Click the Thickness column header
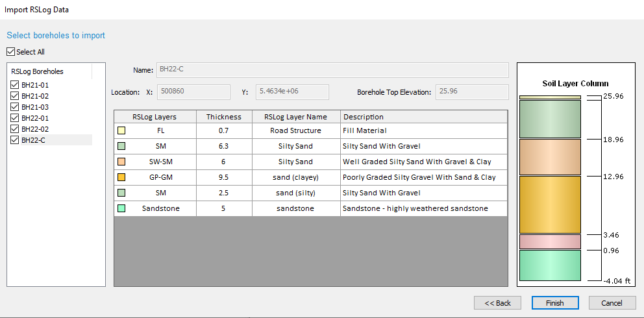The width and height of the screenshot is (644, 318). (x=224, y=117)
